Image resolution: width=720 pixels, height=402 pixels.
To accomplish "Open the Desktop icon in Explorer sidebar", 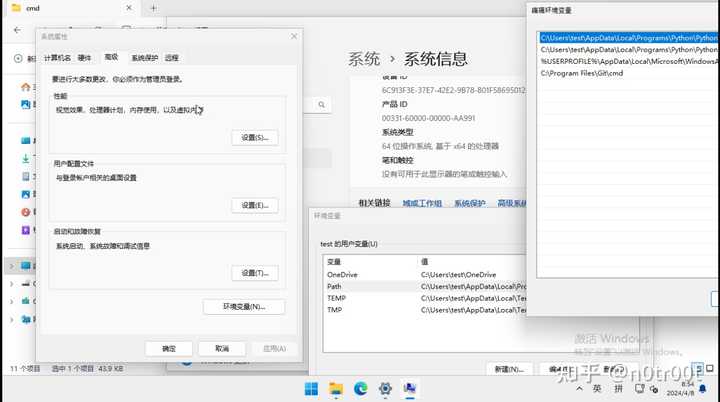I will 26,141.
